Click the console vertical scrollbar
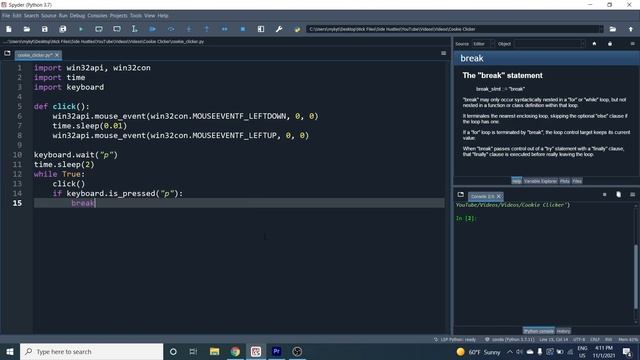Image resolution: width=640 pixels, height=360 pixels. click(636, 278)
